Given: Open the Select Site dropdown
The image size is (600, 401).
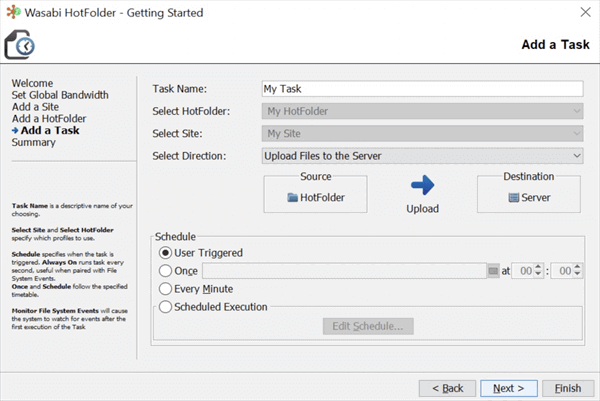Looking at the screenshot, I should point(576,133).
